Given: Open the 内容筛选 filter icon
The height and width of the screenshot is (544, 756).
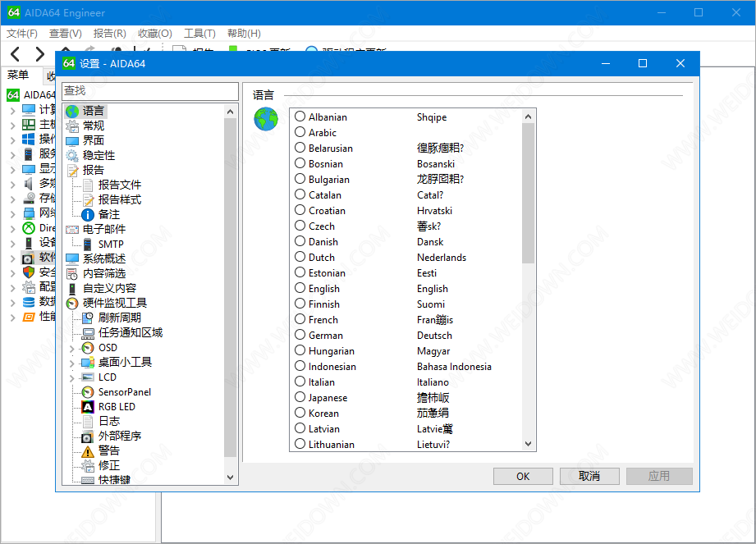Looking at the screenshot, I should click(x=72, y=274).
